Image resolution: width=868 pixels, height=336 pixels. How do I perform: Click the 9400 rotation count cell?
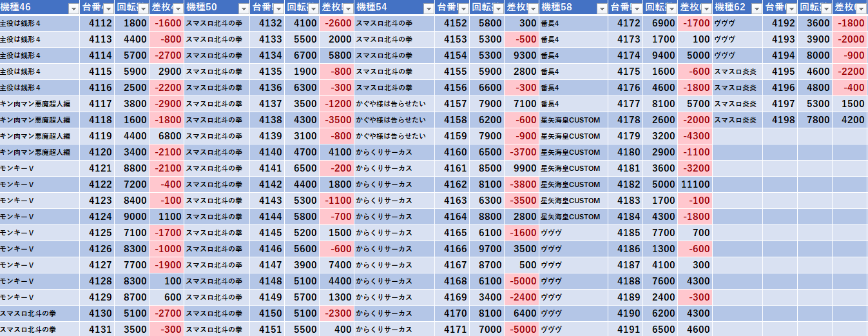661,55
